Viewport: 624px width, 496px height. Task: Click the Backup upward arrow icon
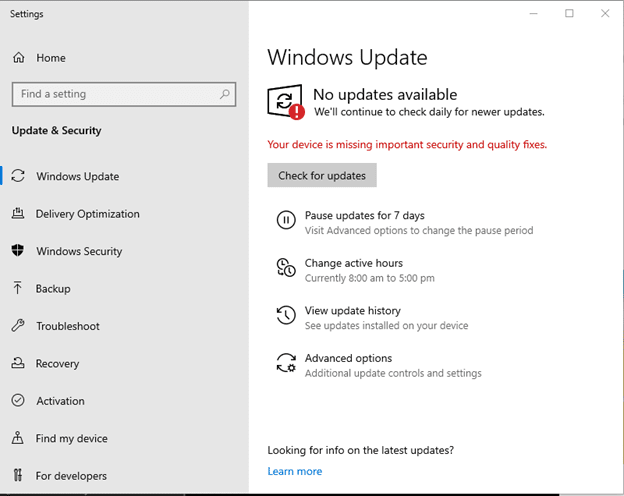(18, 288)
